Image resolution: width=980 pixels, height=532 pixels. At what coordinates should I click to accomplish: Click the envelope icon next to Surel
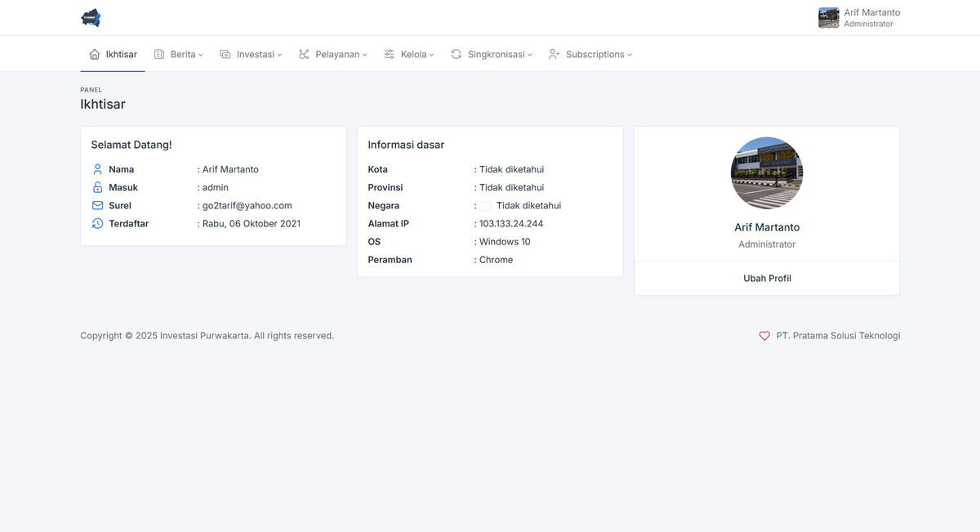point(98,205)
